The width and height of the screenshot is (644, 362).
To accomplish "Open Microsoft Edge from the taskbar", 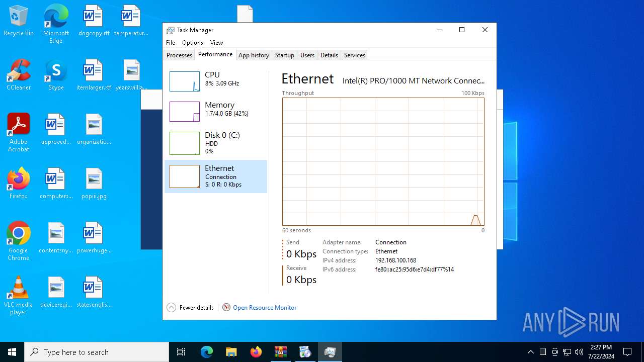I will coord(207,352).
